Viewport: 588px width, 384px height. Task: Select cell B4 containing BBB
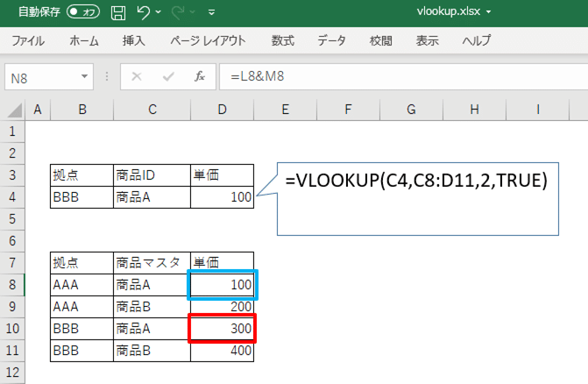coord(81,197)
